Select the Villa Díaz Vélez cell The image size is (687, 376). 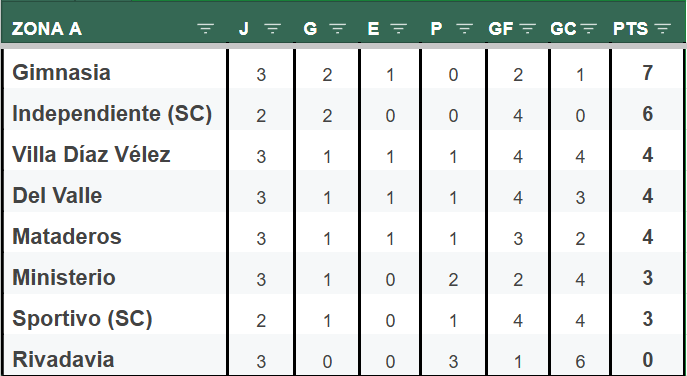point(115,154)
